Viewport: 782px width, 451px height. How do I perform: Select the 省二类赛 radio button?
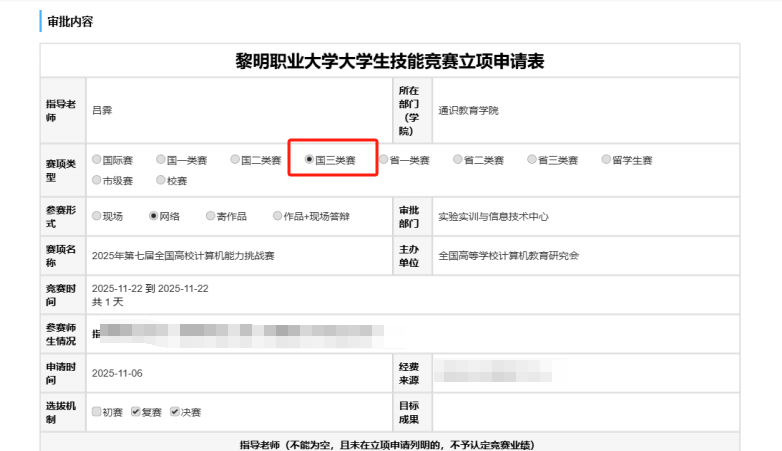point(458,160)
